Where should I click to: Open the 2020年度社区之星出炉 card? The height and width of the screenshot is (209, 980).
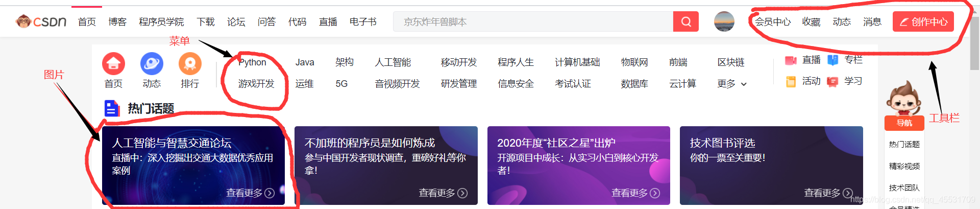[579, 166]
